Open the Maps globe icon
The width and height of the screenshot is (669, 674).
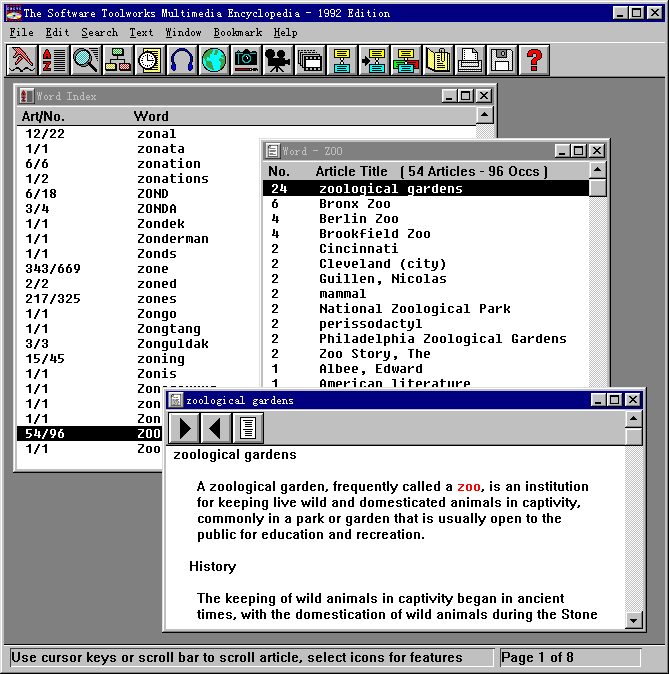point(214,60)
